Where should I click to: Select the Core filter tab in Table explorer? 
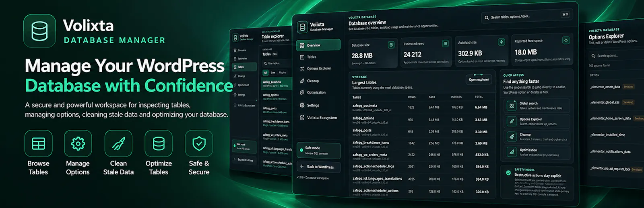tap(273, 73)
